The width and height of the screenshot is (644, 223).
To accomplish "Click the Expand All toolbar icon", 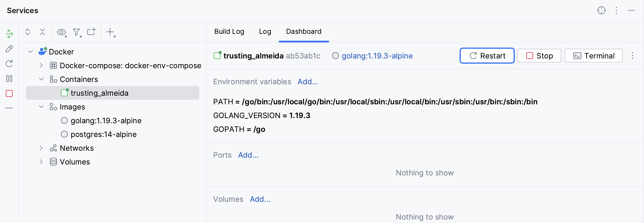I will (28, 32).
